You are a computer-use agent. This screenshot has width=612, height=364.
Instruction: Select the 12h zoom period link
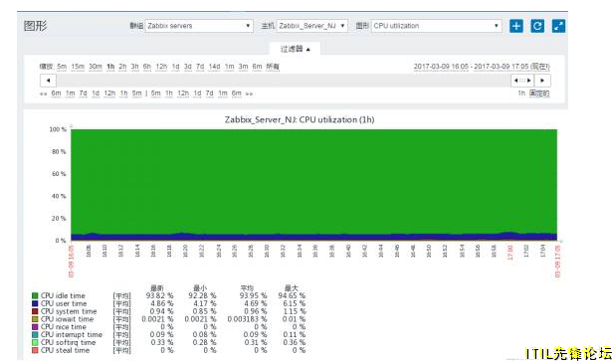click(161, 67)
